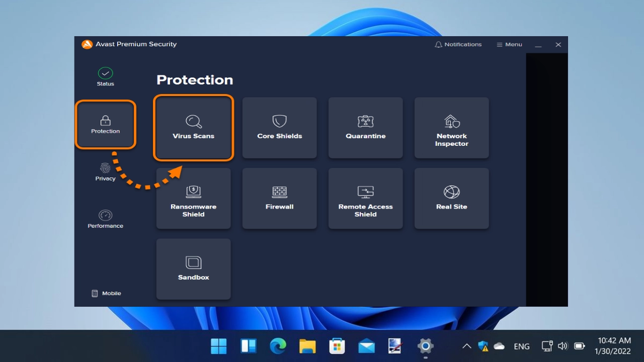Switch to the Performance sidebar section
644x362 pixels.
(x=106, y=219)
